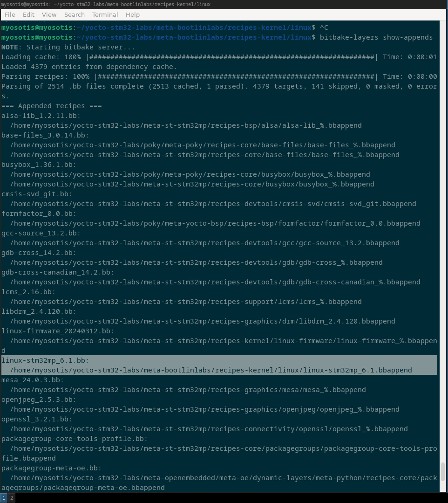
Task: Open the Edit menu
Action: [28, 14]
